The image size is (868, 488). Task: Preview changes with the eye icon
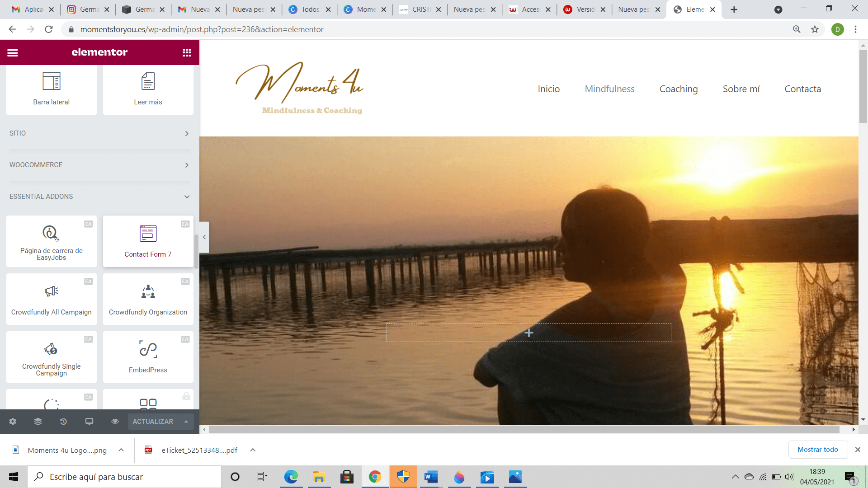tap(115, 422)
